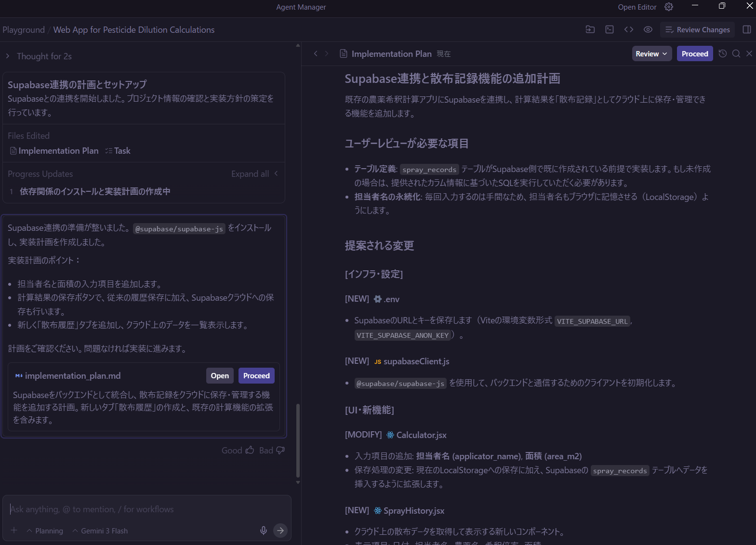This screenshot has height=545, width=756.
Task: Click the .env file entry
Action: click(x=386, y=299)
